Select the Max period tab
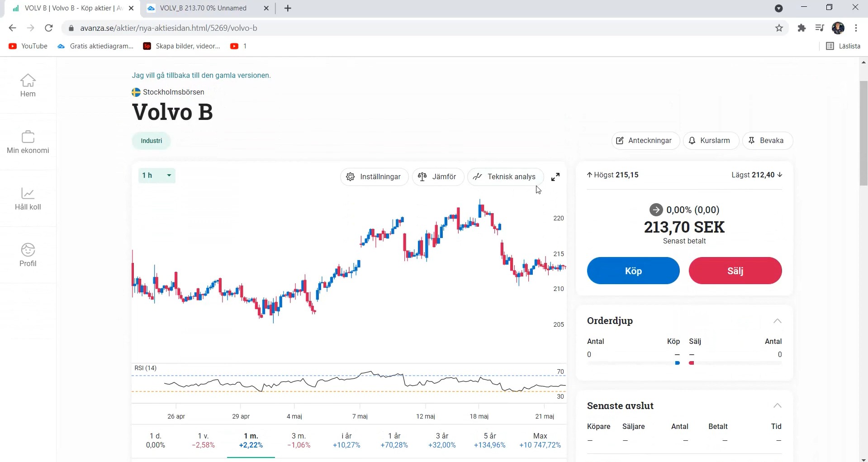 (540, 440)
